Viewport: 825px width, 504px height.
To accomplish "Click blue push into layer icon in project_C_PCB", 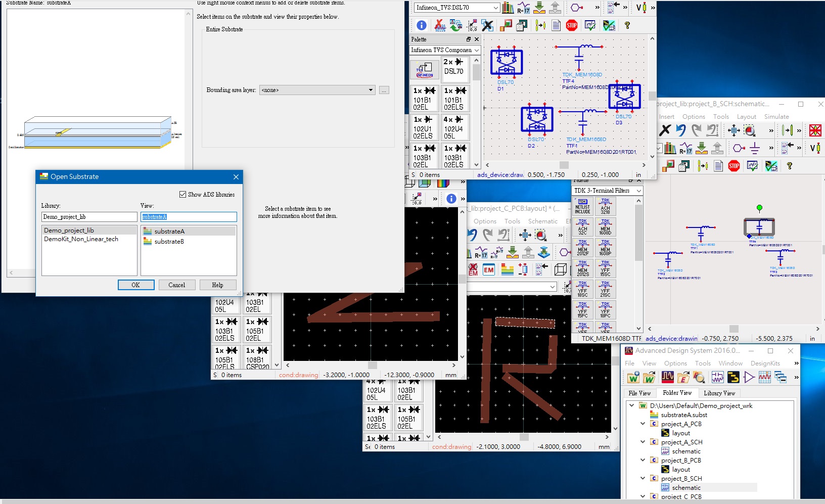I will [x=544, y=252].
